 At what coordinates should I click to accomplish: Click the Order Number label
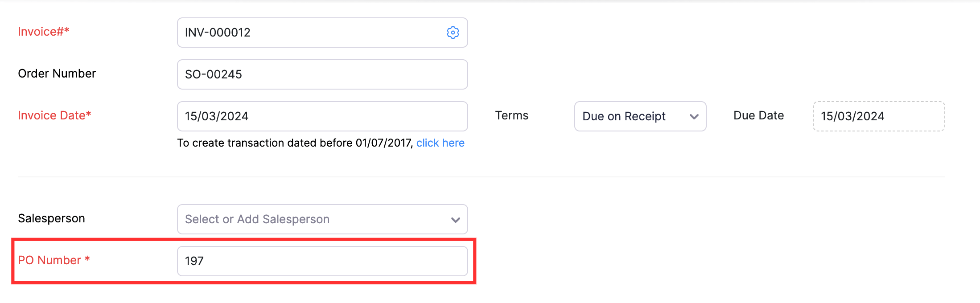(x=57, y=74)
